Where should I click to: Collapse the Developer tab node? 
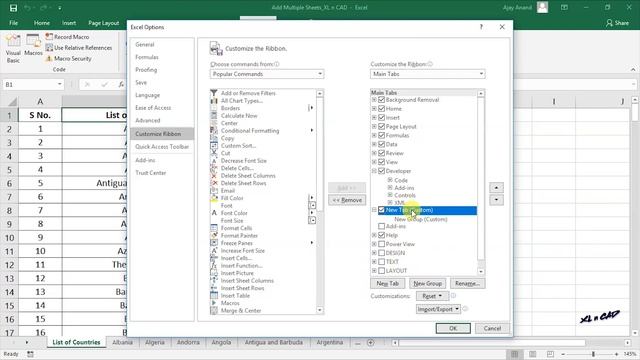tap(374, 171)
